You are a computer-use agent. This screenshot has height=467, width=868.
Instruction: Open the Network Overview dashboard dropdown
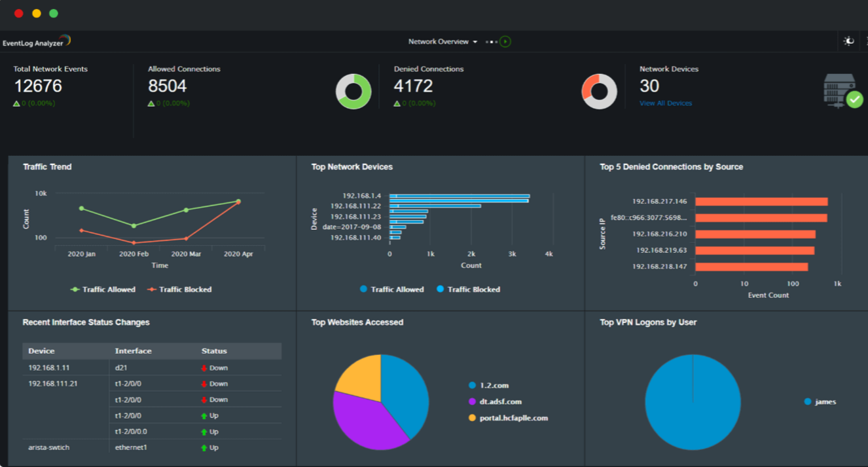pos(443,42)
